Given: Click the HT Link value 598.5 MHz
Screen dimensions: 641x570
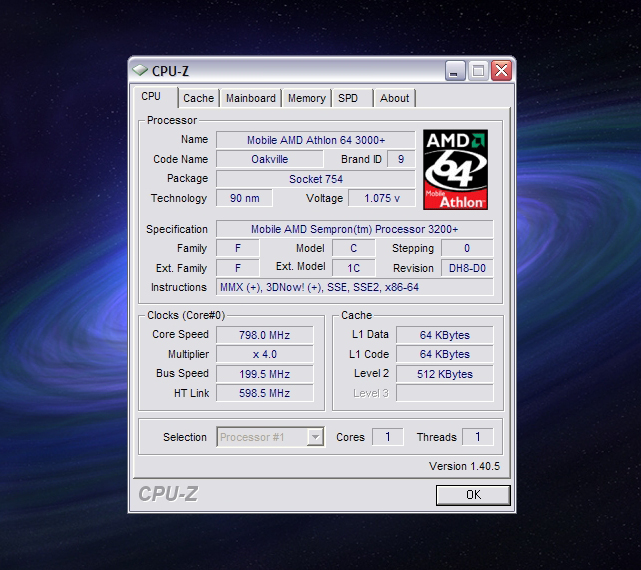Looking at the screenshot, I should coord(264,393).
